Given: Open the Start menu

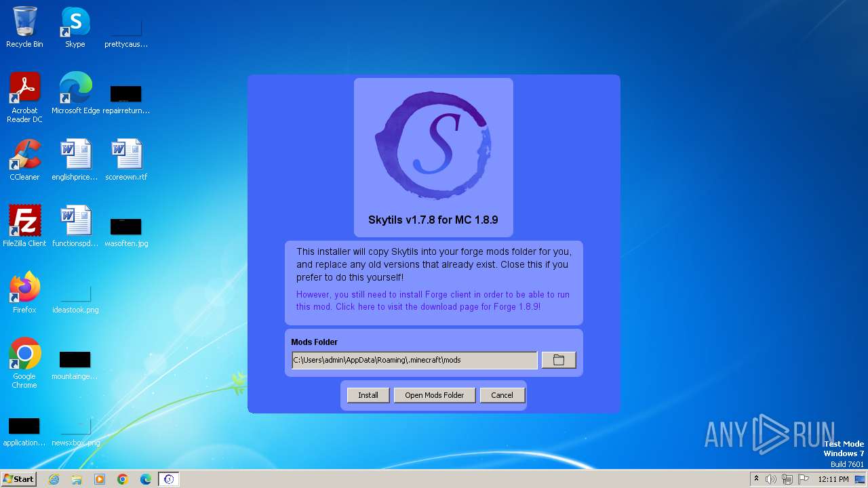Looking at the screenshot, I should click(18, 479).
